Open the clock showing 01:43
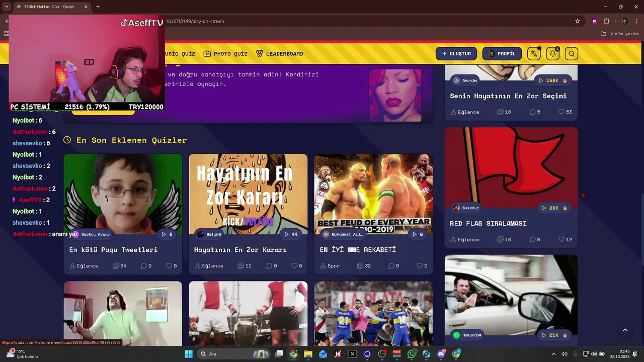This screenshot has width=644, height=362. tap(619, 354)
